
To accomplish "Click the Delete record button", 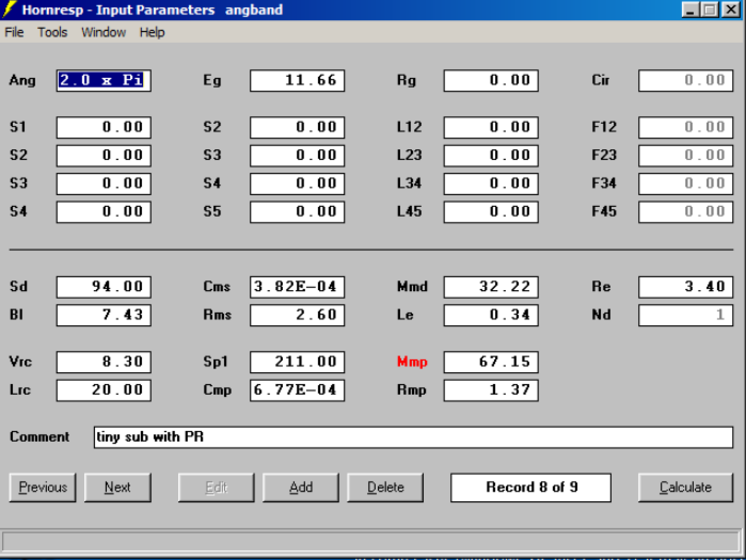I will tap(385, 487).
